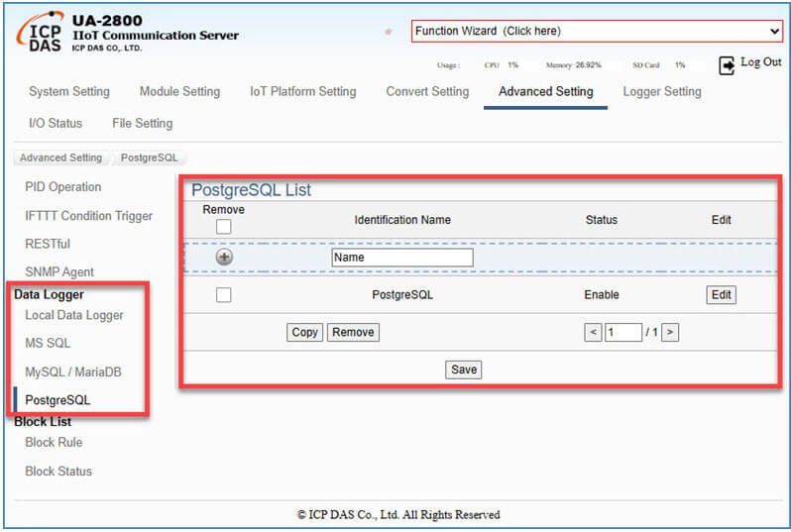The height and width of the screenshot is (532, 791).
Task: Click the Log Out link
Action: coord(760,62)
